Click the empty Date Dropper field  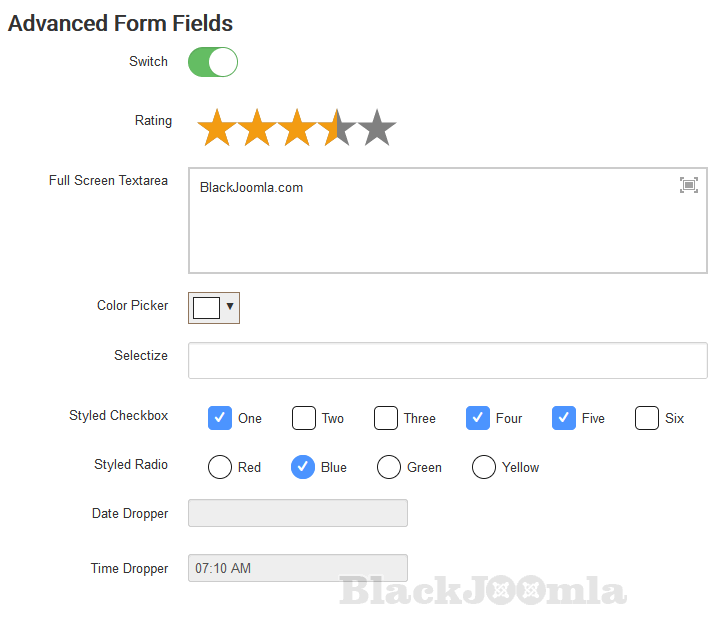click(x=298, y=513)
